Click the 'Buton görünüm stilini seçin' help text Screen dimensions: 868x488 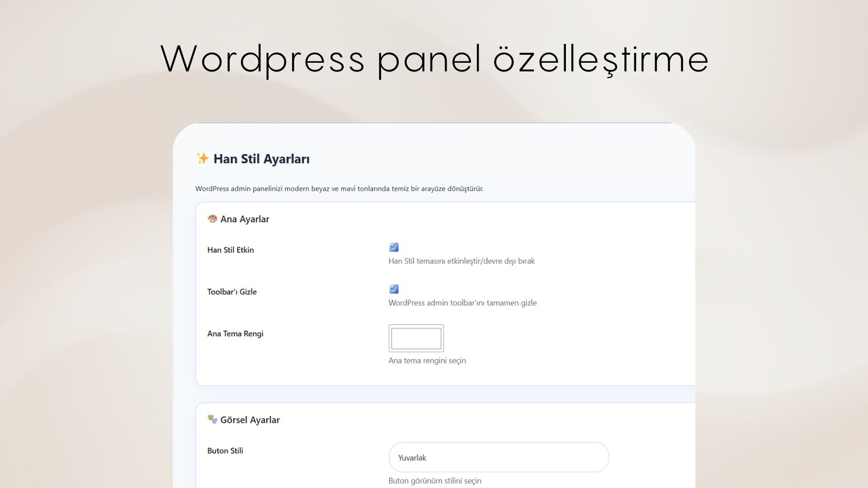(435, 481)
